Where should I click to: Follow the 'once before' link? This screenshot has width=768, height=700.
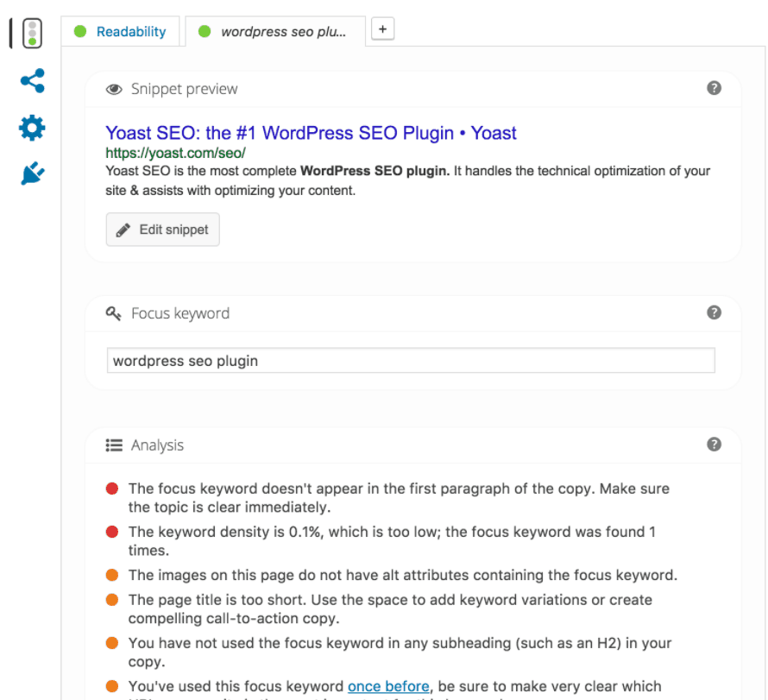(x=388, y=686)
